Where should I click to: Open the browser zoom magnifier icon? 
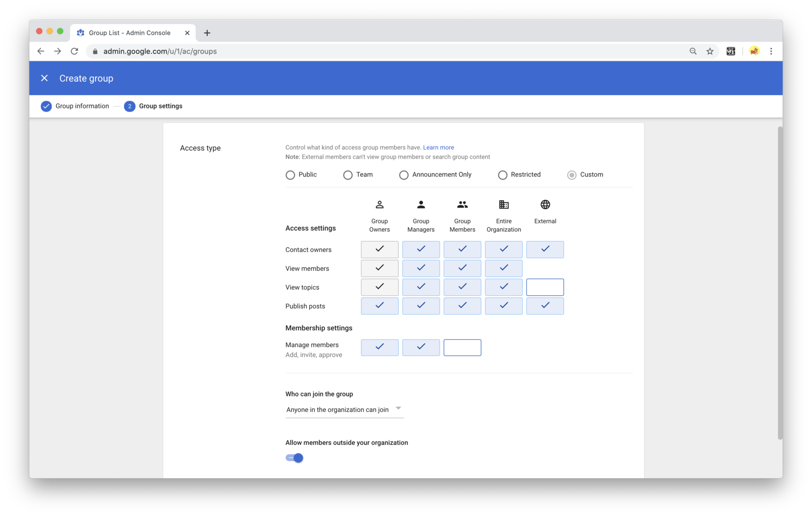coord(693,51)
